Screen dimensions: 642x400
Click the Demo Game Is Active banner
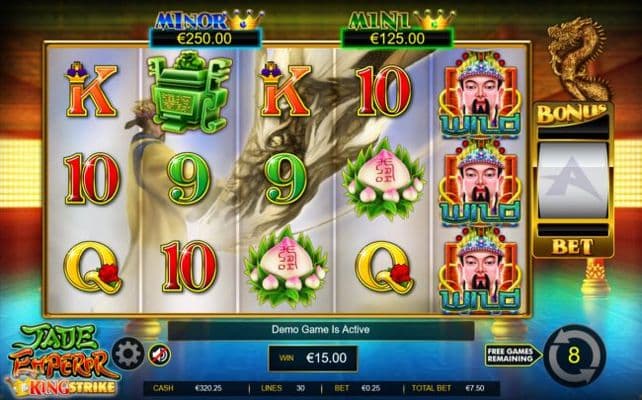(321, 330)
